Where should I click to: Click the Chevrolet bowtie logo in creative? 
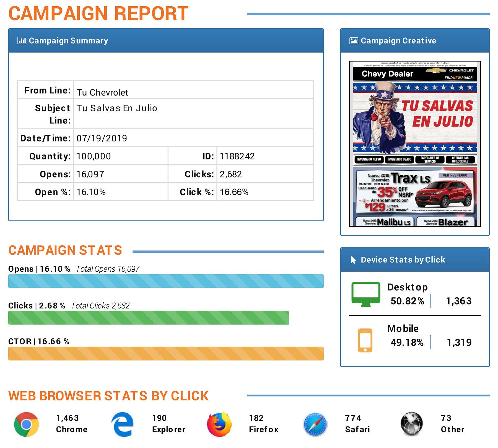pyautogui.click(x=436, y=70)
